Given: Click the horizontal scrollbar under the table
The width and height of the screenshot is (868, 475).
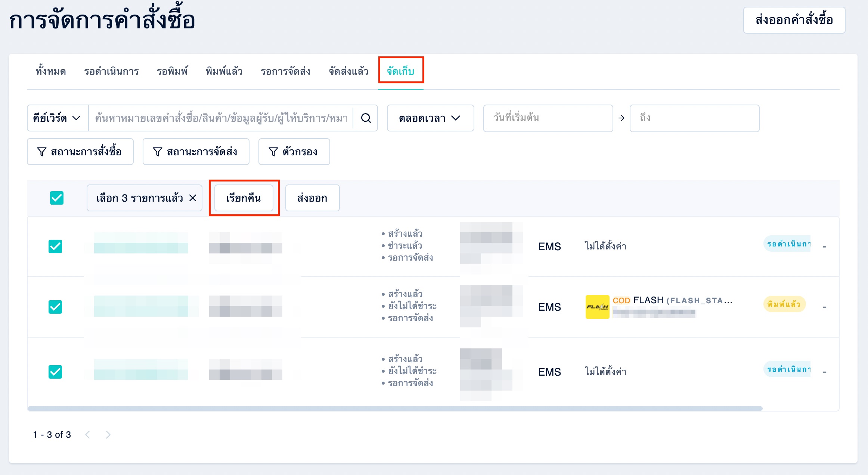Looking at the screenshot, I should coord(395,409).
